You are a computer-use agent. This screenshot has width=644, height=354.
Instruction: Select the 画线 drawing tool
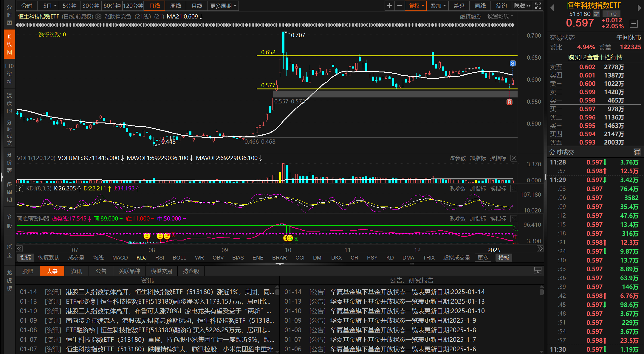pos(480,5)
